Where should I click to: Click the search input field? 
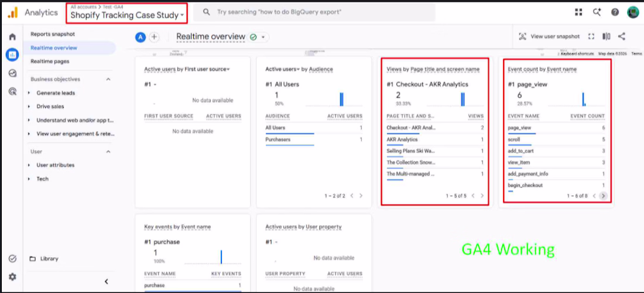click(x=314, y=12)
